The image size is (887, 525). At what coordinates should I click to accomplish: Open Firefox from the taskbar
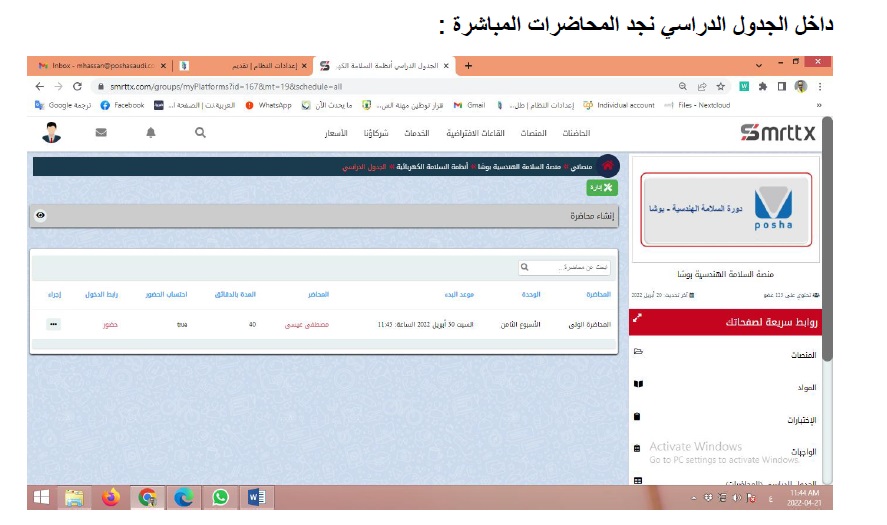111,497
